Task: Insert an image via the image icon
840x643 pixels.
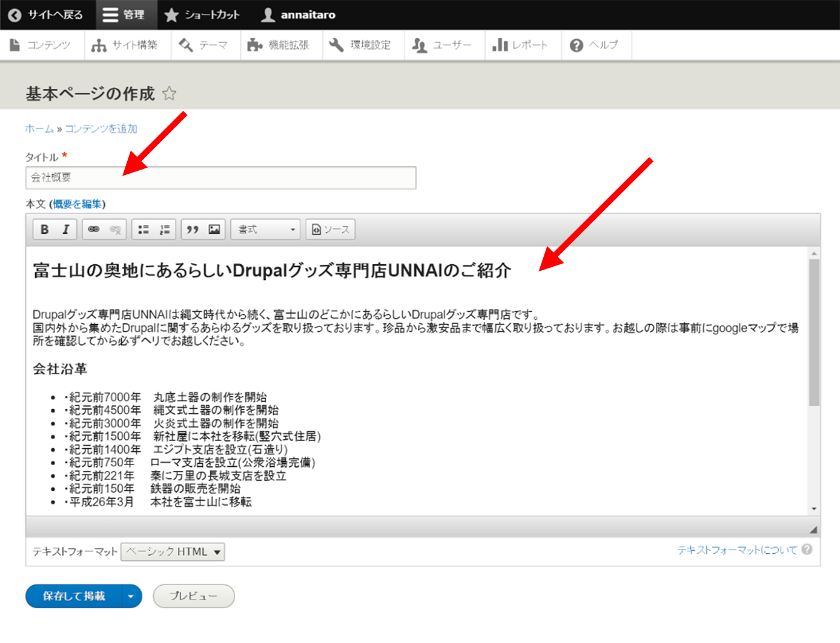Action: click(x=214, y=230)
